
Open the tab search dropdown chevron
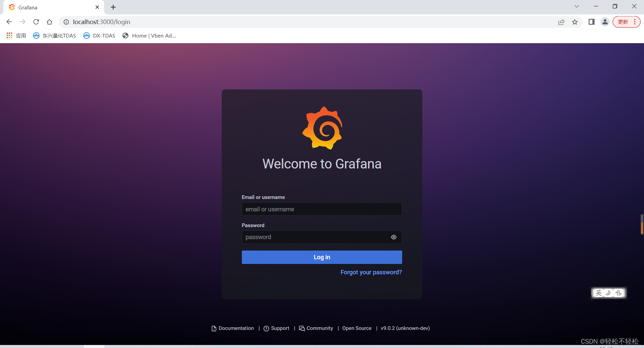point(577,6)
